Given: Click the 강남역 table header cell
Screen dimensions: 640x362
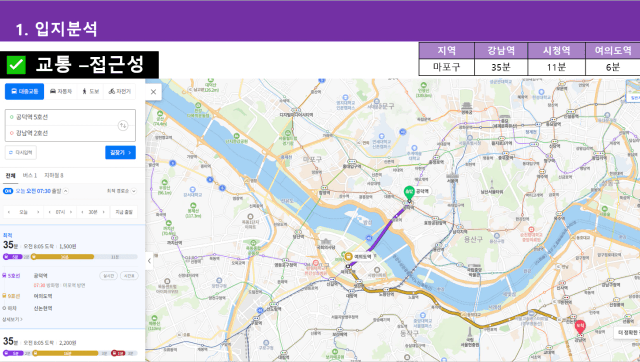Looking at the screenshot, I should pos(501,51).
